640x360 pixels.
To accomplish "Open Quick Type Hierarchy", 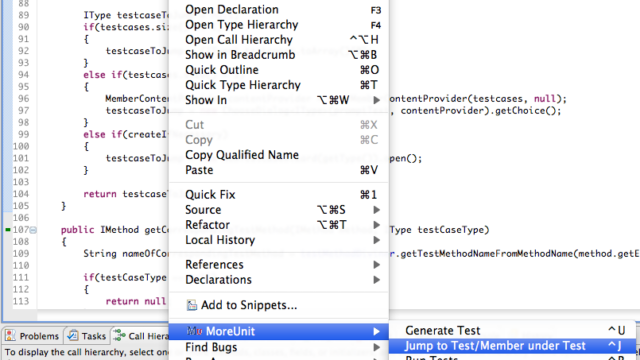I will (x=279, y=85).
